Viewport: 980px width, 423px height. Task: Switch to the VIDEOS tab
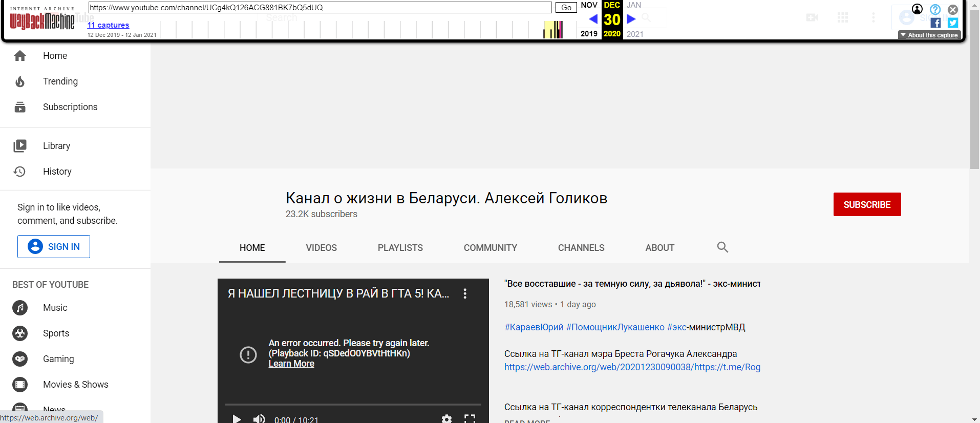(x=321, y=248)
